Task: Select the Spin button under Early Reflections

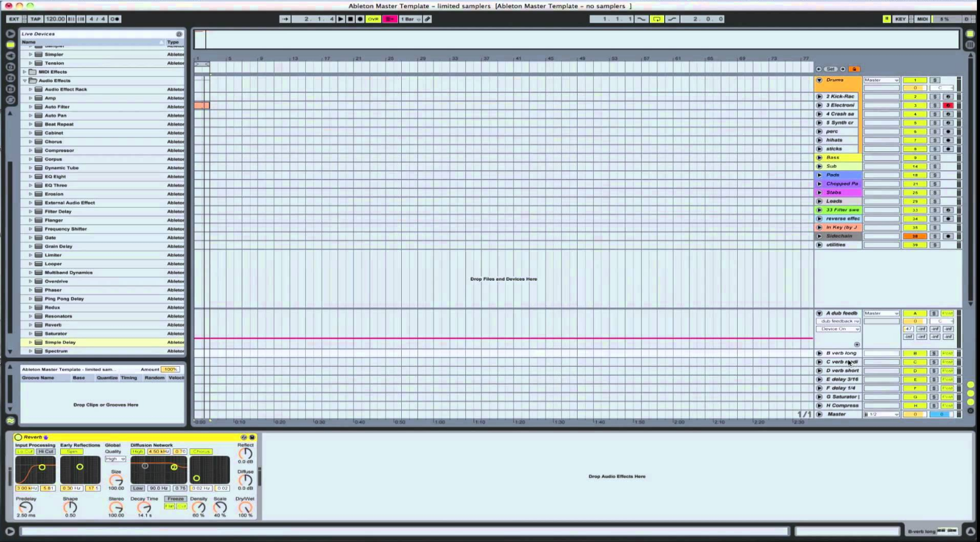Action: pyautogui.click(x=72, y=452)
